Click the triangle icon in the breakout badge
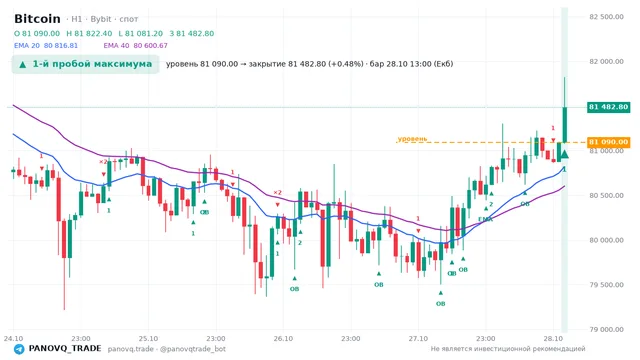640x360 pixels. click(x=23, y=64)
